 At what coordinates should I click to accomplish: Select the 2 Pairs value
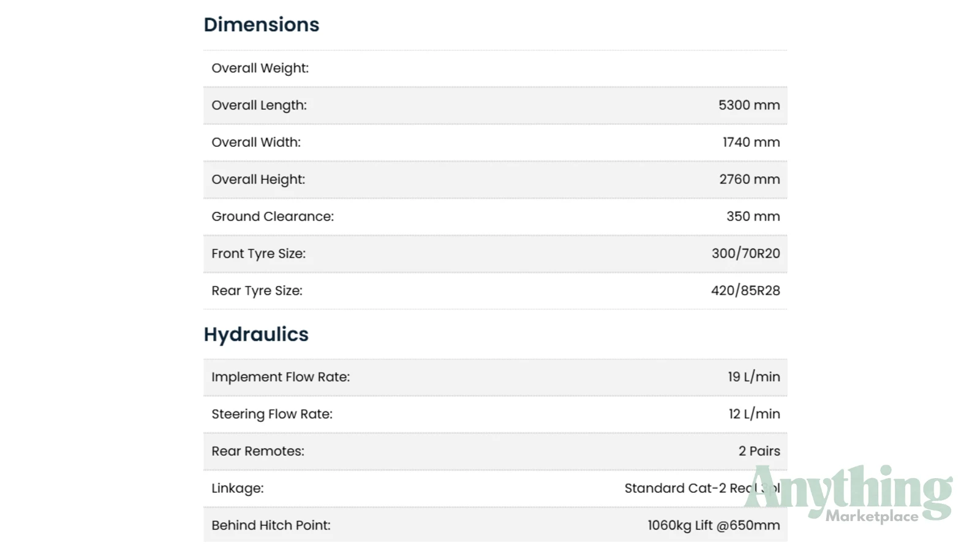(x=759, y=451)
